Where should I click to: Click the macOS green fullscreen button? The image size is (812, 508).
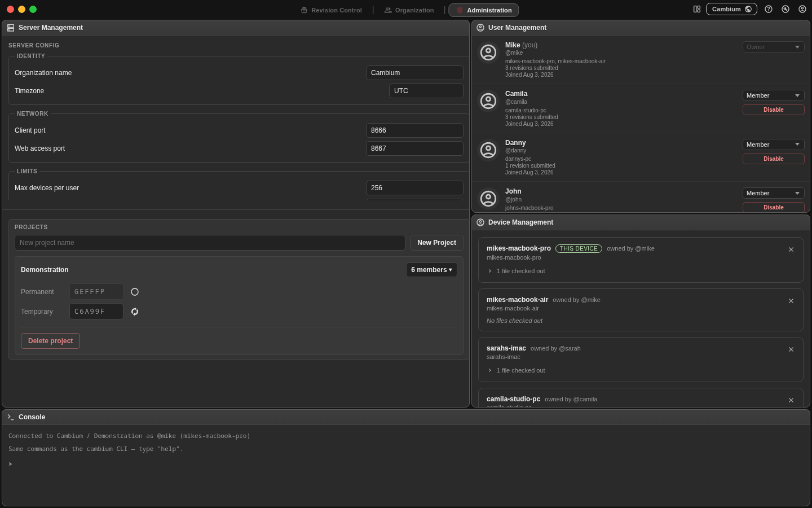tap(33, 10)
